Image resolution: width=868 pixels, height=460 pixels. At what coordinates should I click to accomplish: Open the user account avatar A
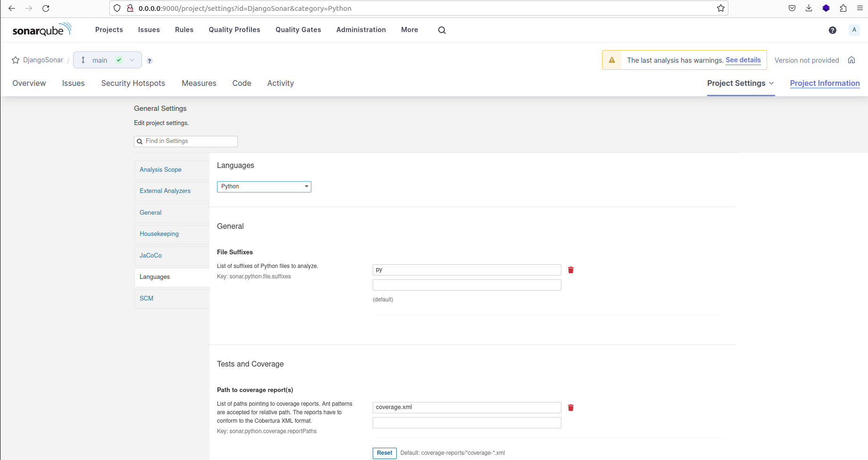(854, 30)
